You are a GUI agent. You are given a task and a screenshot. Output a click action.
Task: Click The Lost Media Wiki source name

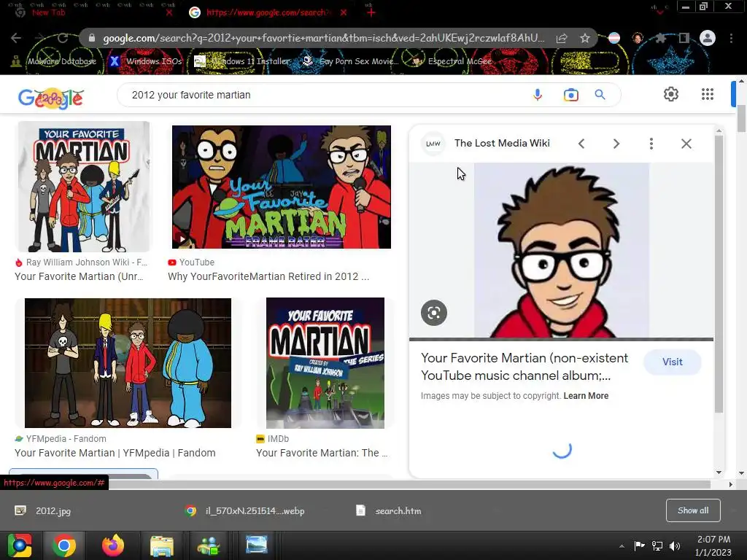pyautogui.click(x=502, y=143)
